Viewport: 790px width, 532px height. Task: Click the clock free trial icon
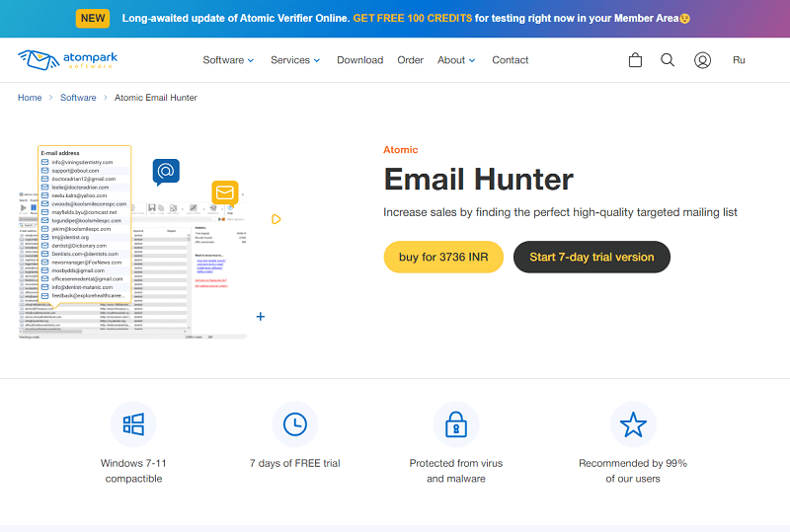pos(294,424)
